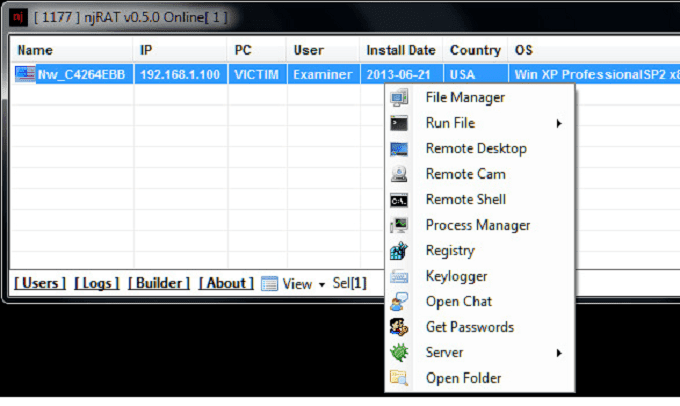Viewport: 680px width, 406px height.
Task: Sort by the Country column header
Action: coord(476,50)
